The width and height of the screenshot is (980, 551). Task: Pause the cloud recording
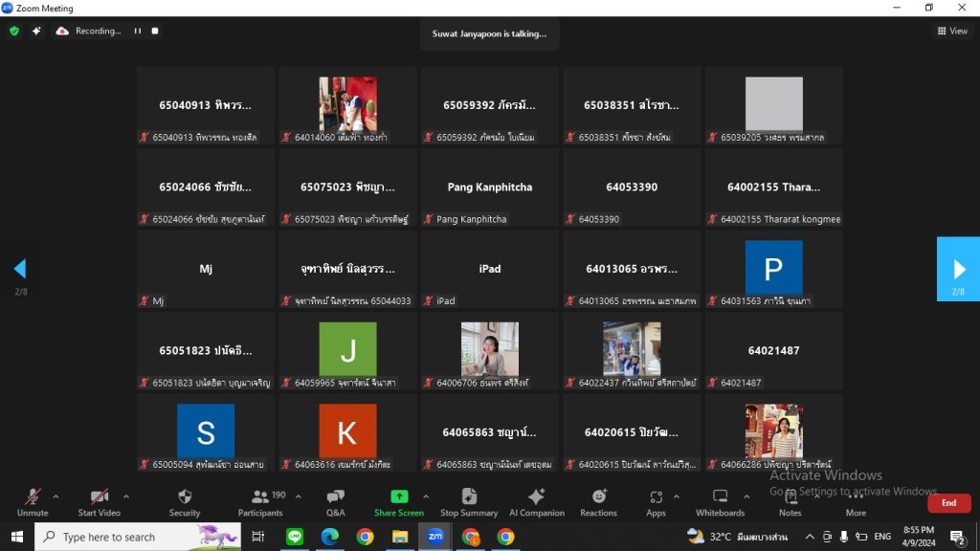(x=138, y=31)
